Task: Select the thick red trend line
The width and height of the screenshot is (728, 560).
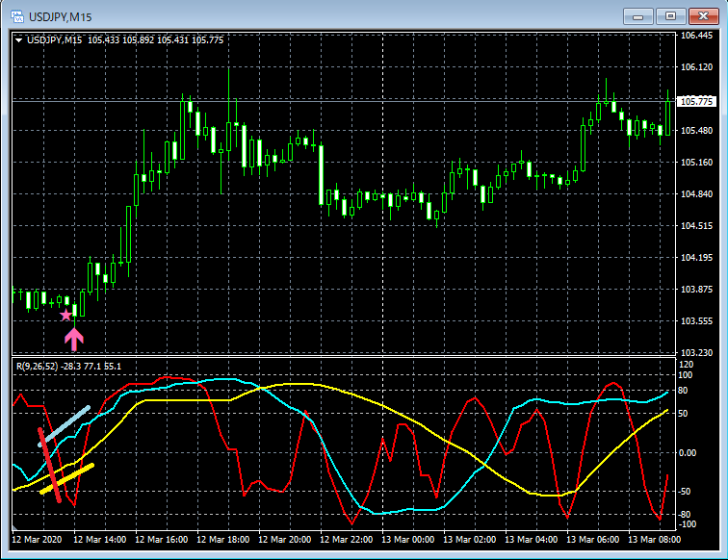Action: click(x=49, y=465)
